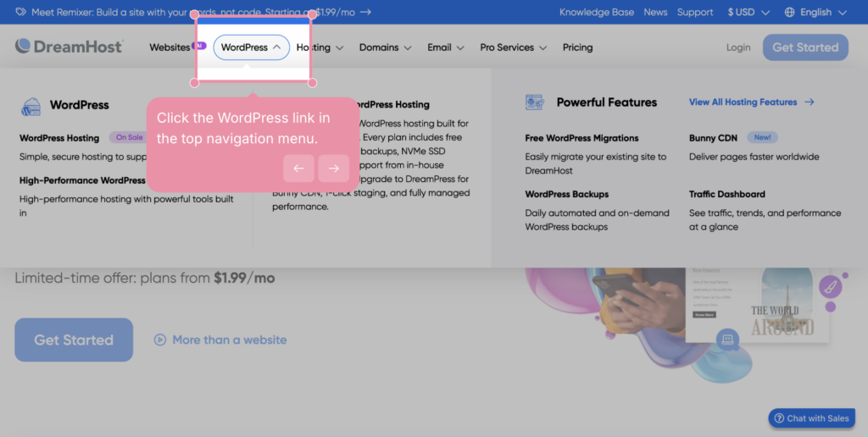Click the 'Deliver pages faster worldwide' text
The height and width of the screenshot is (437, 868).
(x=754, y=157)
